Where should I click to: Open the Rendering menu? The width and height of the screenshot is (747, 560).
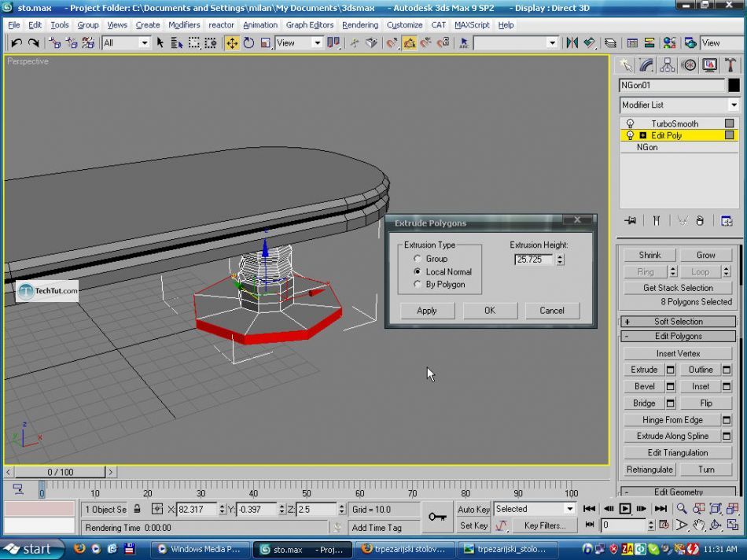[x=360, y=25]
